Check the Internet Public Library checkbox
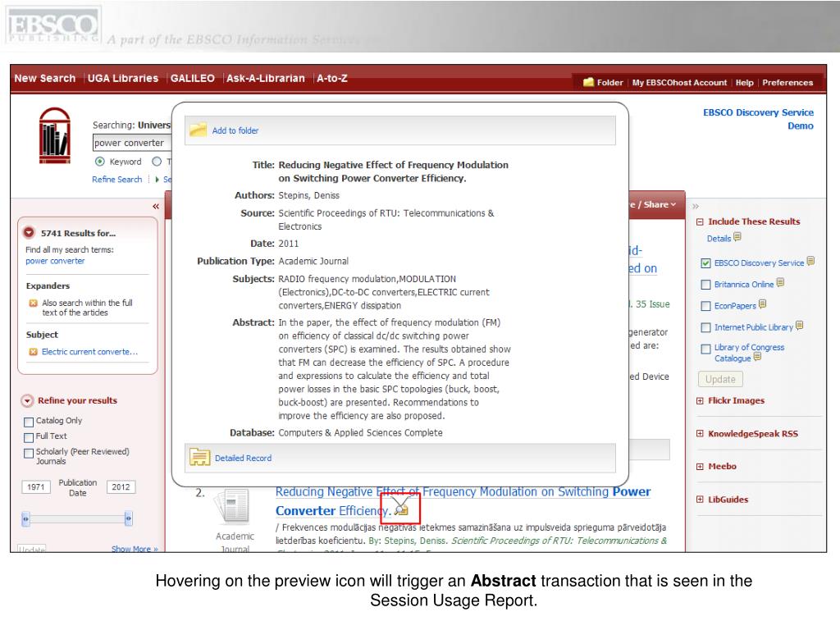Screen dimensions: 840x630 pos(705,327)
